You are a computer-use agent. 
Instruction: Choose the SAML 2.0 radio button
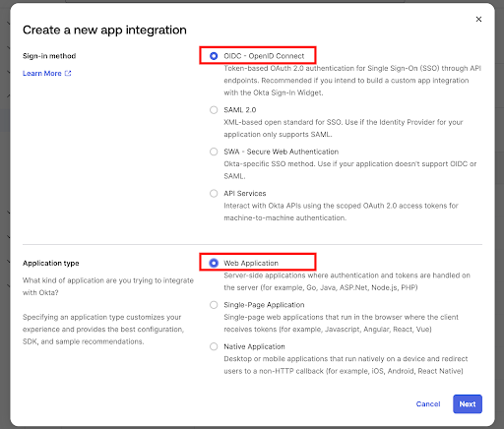click(x=214, y=110)
